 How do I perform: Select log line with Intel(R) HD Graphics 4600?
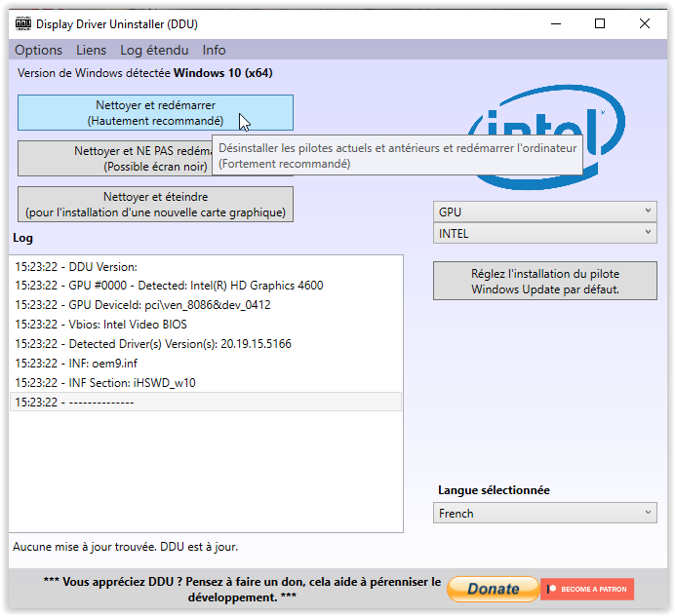pyautogui.click(x=206, y=286)
